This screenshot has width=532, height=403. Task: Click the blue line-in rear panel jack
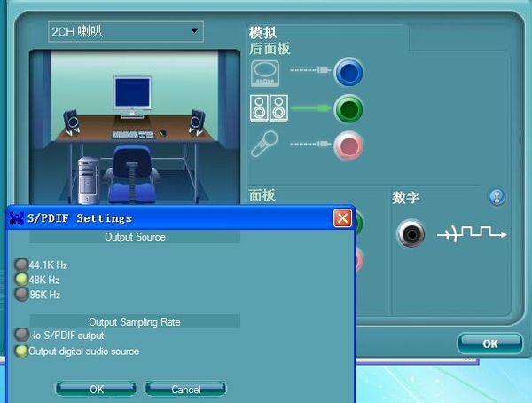348,72
